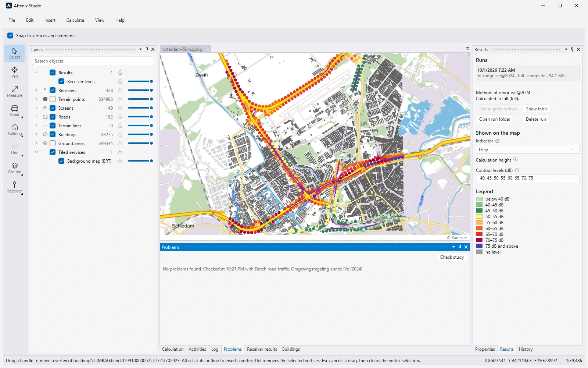Click lock icon for Terrain points layer
This screenshot has height=368, width=588.
point(120,99)
